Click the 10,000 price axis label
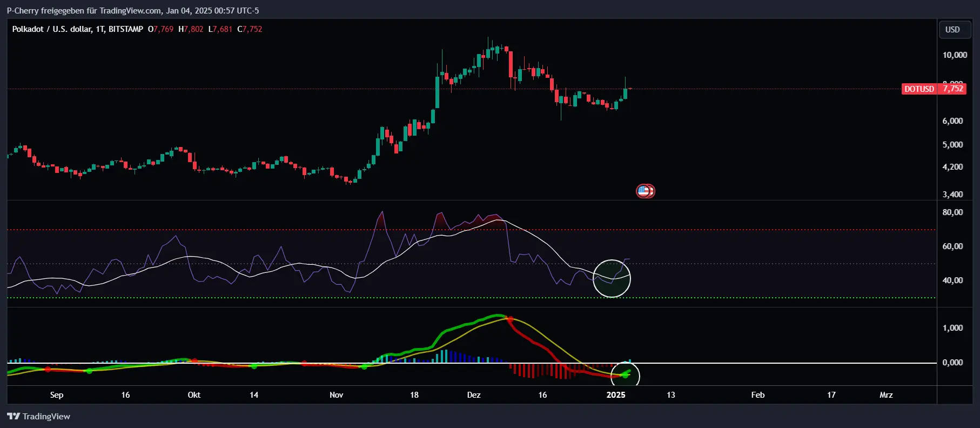The height and width of the screenshot is (428, 980). pos(955,55)
